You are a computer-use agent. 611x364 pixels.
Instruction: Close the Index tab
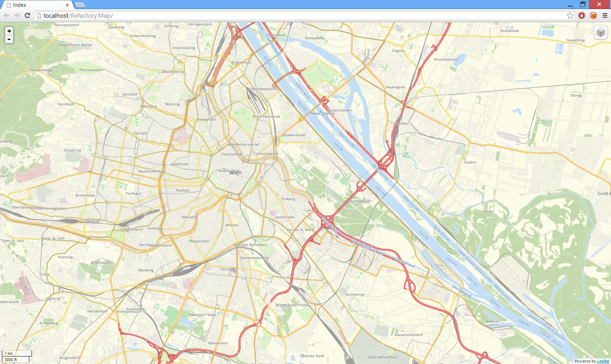point(67,5)
